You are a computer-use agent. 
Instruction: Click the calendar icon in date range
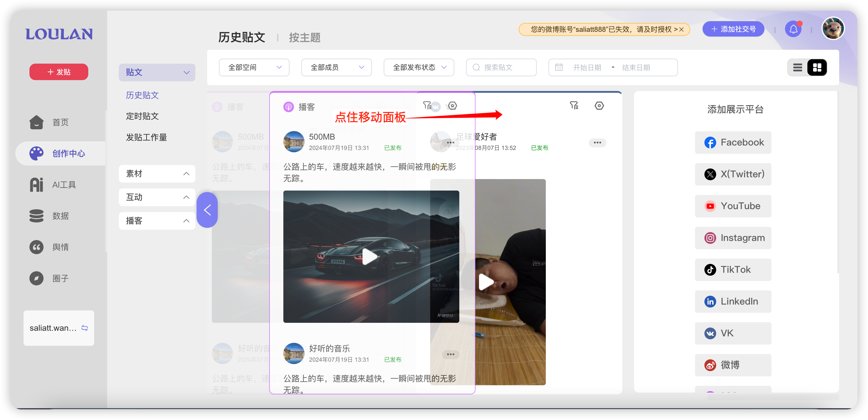(559, 67)
